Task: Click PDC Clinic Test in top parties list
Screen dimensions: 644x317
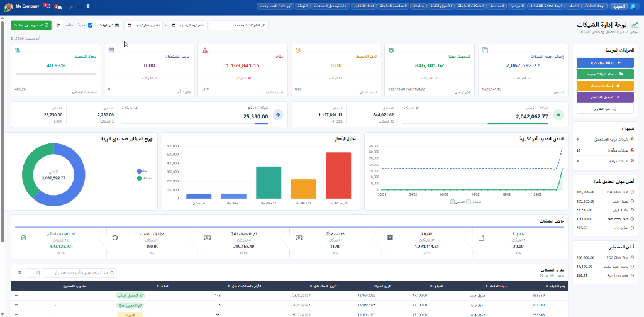Action: [x=618, y=192]
